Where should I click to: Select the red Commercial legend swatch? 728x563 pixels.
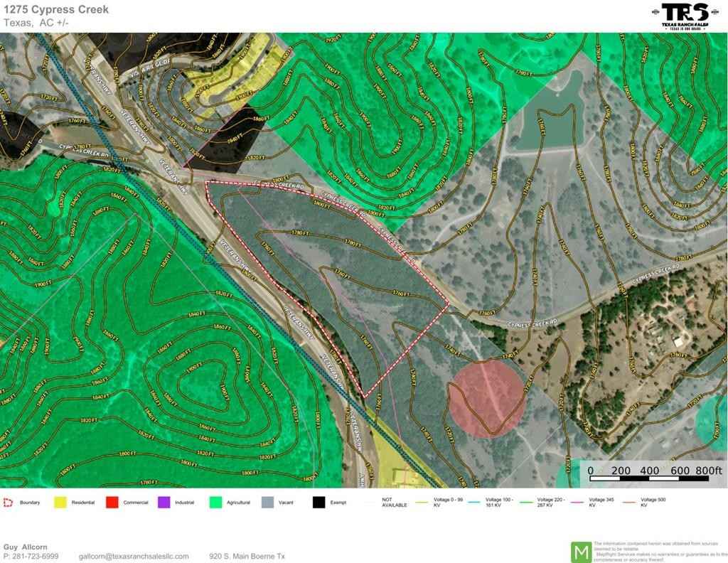click(x=111, y=503)
